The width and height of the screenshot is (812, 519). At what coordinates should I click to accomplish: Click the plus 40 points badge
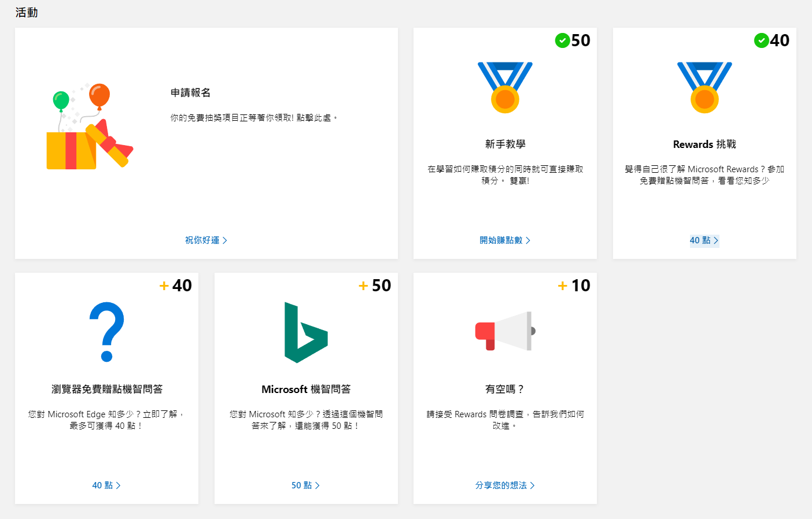(176, 286)
